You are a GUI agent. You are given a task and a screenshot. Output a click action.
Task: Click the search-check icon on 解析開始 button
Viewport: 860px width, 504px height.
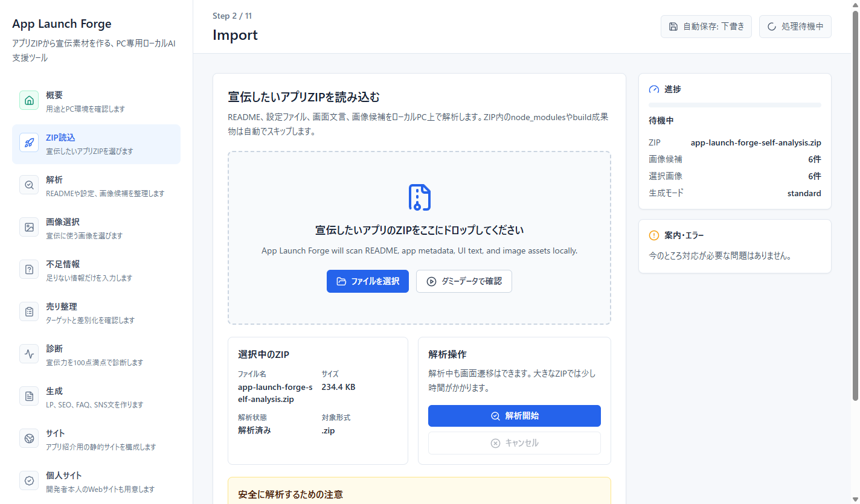point(495,416)
